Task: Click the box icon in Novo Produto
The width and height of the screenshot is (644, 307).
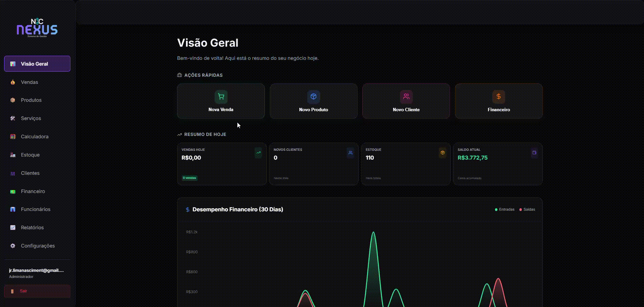Action: click(314, 97)
